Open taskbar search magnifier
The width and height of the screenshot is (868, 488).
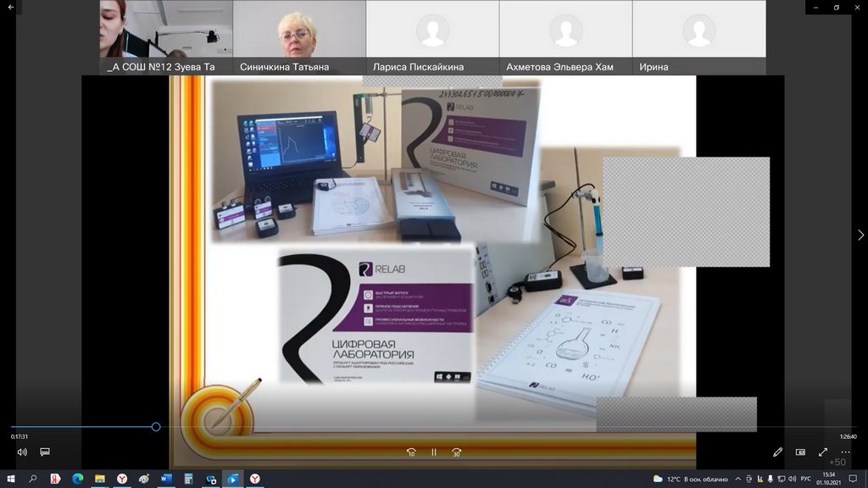[x=33, y=479]
